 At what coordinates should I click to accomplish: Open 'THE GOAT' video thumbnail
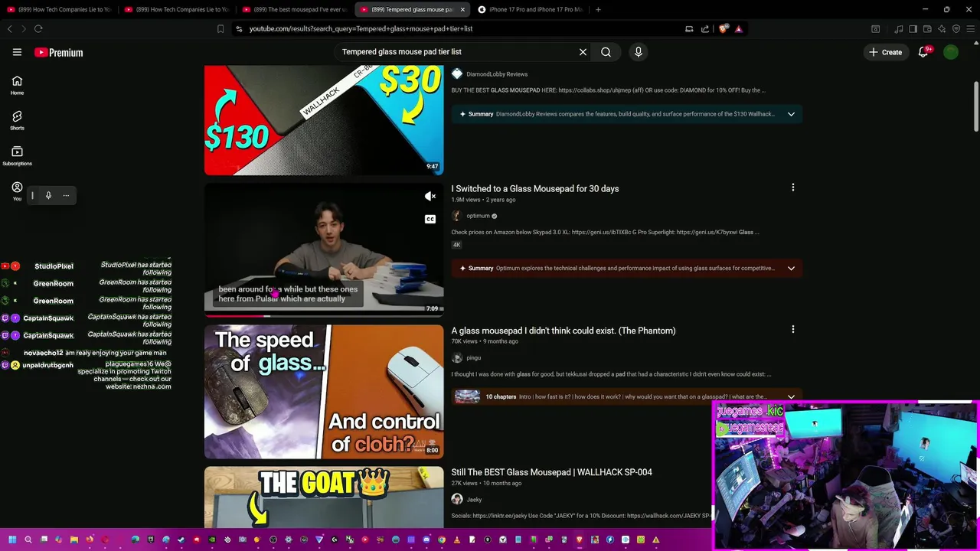pyautogui.click(x=324, y=497)
